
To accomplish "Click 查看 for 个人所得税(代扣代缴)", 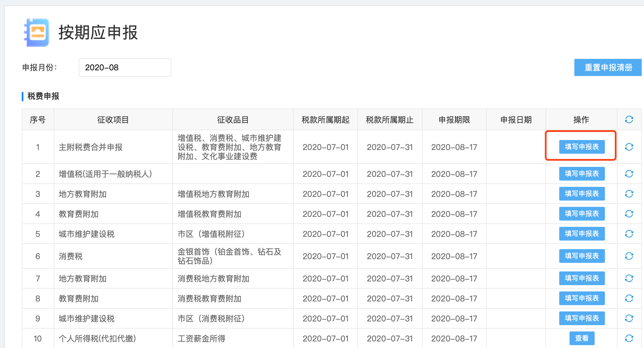I will pyautogui.click(x=582, y=338).
